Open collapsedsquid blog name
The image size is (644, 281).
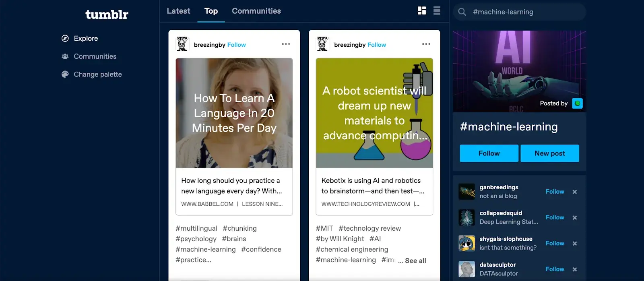[x=501, y=213]
